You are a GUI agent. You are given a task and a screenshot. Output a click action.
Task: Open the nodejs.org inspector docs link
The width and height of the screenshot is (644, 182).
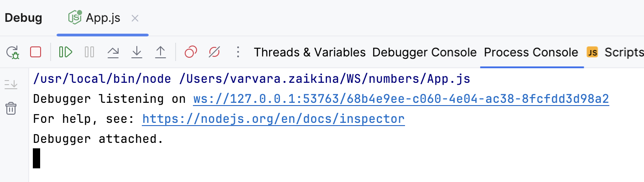click(273, 119)
